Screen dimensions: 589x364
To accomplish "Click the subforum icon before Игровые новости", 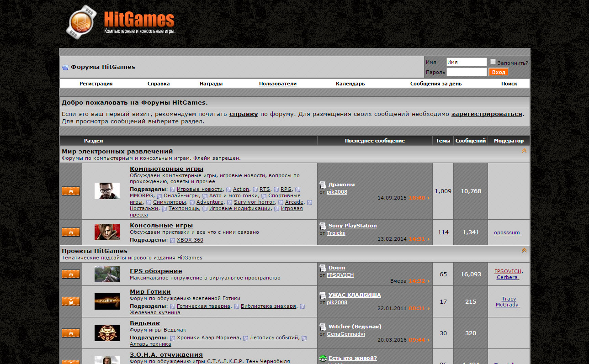I will (x=172, y=190).
